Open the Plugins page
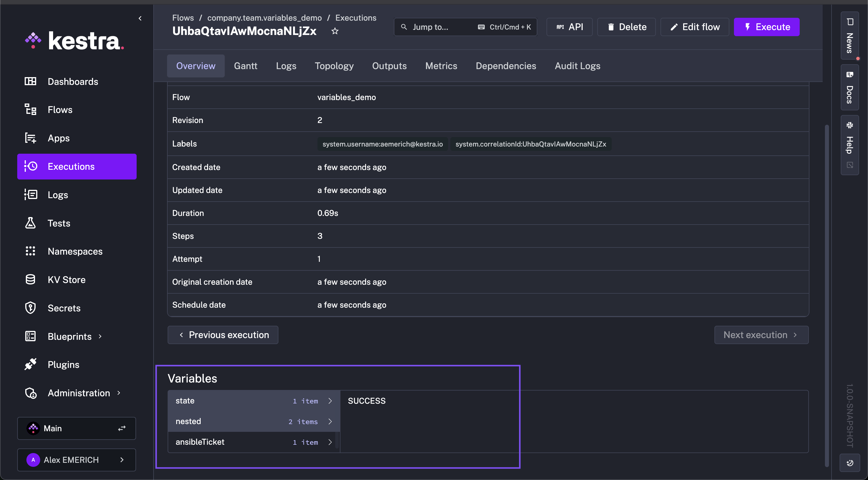 [63, 364]
